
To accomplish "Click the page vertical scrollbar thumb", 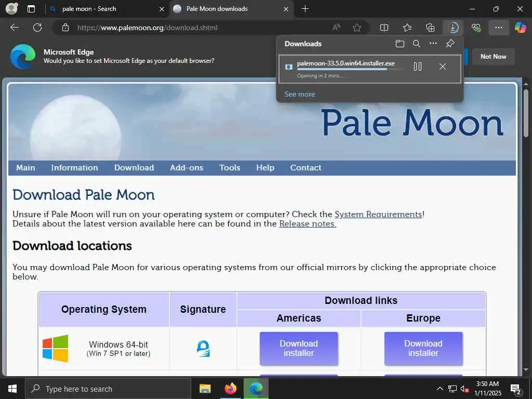I will click(x=526, y=113).
